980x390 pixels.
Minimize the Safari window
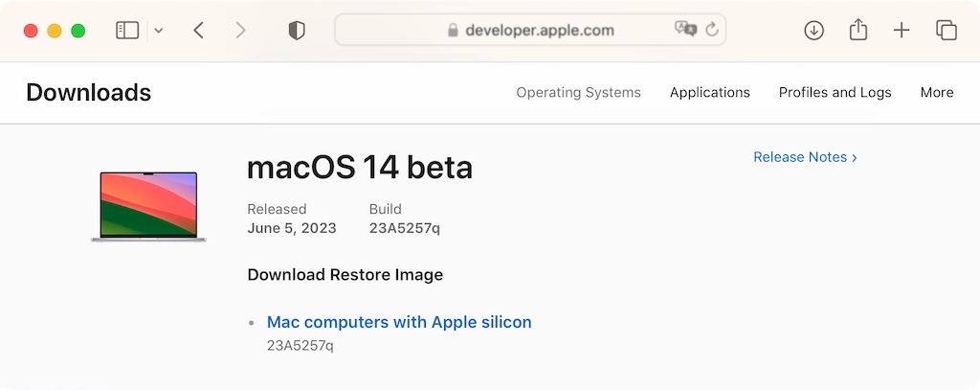[x=55, y=31]
